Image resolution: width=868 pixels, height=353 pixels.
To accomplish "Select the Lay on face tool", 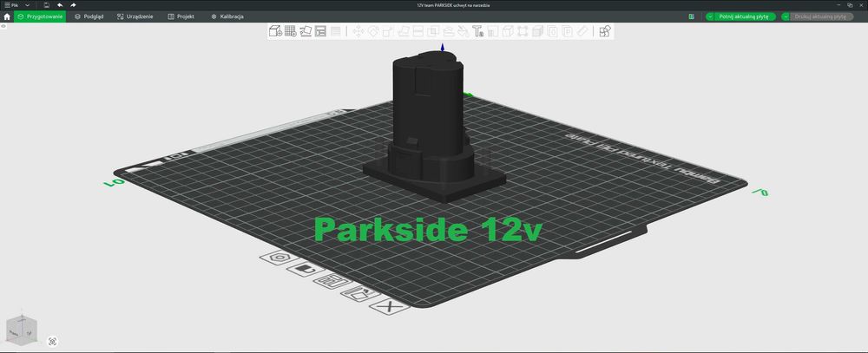I will coord(403,31).
